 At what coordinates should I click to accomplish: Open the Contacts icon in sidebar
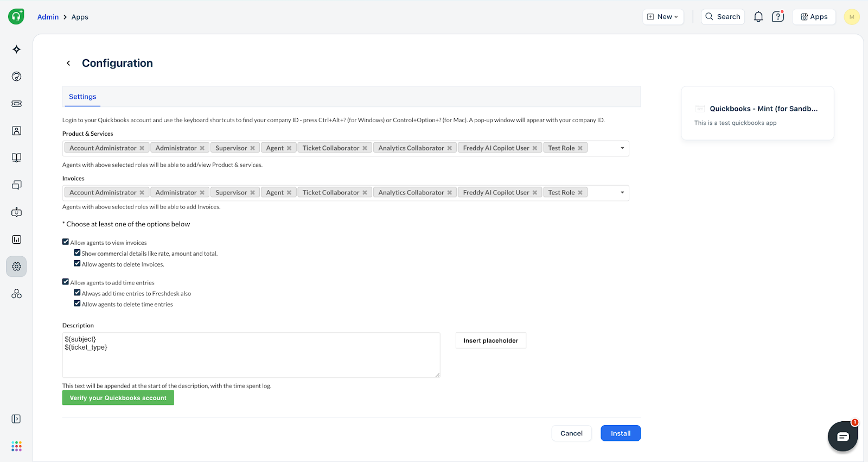[17, 131]
